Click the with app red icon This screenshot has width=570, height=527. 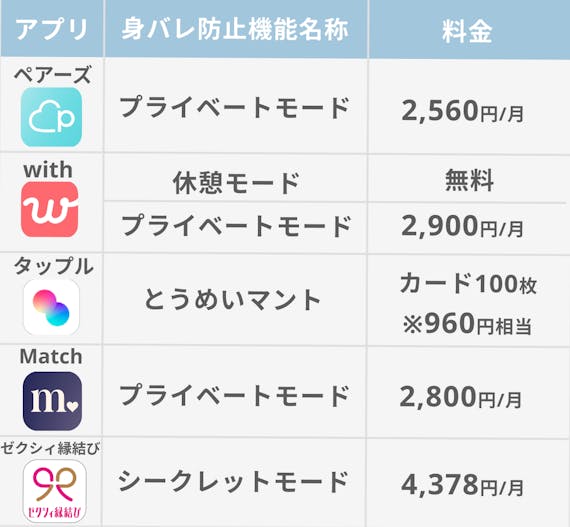tap(50, 210)
